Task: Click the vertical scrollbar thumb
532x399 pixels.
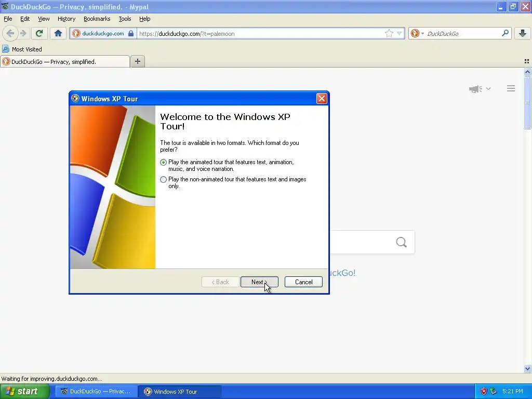Action: pyautogui.click(x=527, y=102)
